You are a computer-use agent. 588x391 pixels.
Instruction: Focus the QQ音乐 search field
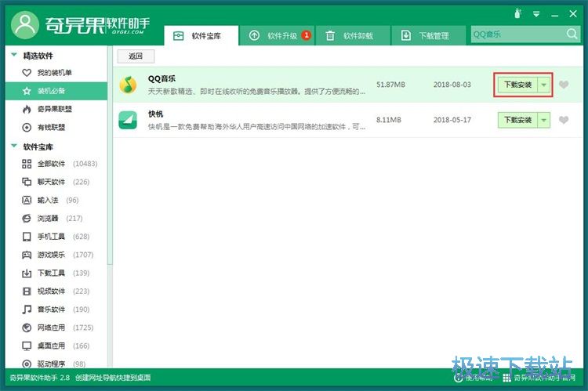(x=517, y=34)
